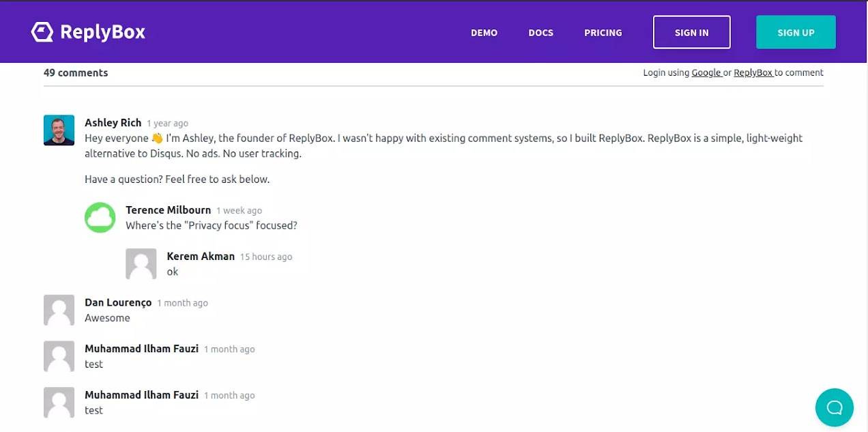Click Dan Lourenço's grey avatar
This screenshot has height=432, width=868.
(59, 310)
